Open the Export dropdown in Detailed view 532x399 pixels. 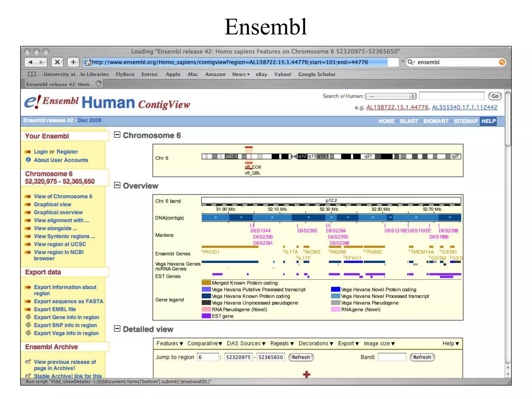tap(348, 343)
